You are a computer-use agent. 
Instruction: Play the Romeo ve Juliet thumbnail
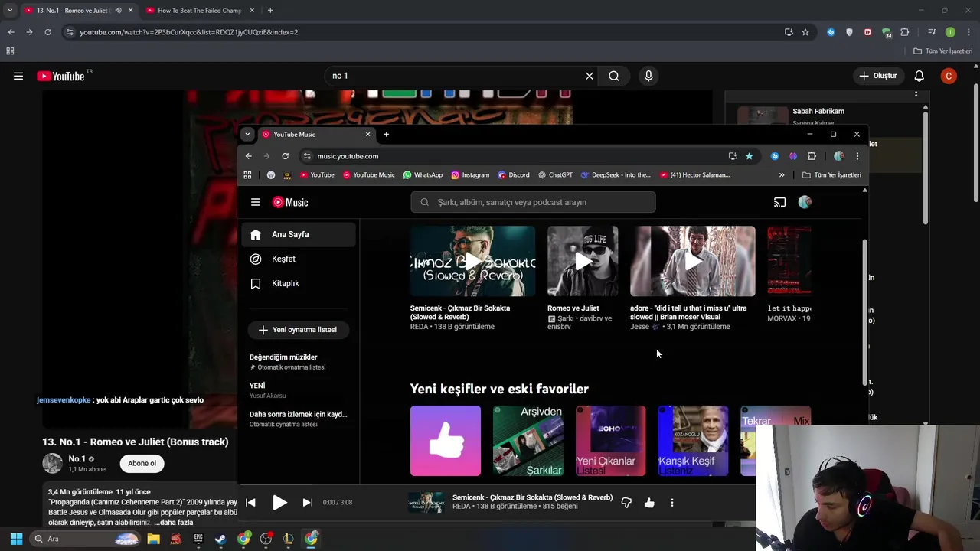[x=583, y=261]
